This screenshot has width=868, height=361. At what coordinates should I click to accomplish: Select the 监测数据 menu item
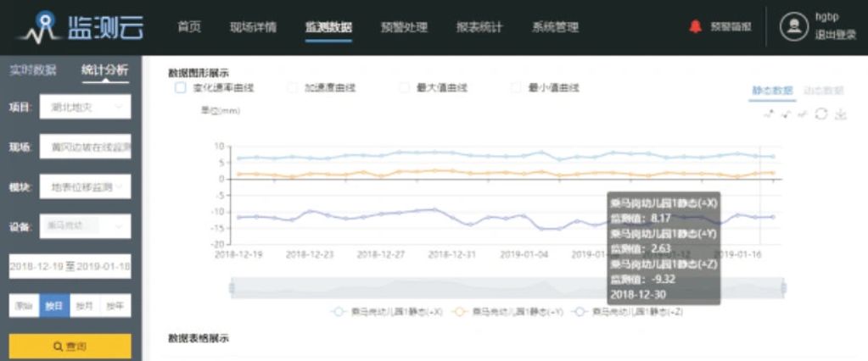click(x=328, y=27)
